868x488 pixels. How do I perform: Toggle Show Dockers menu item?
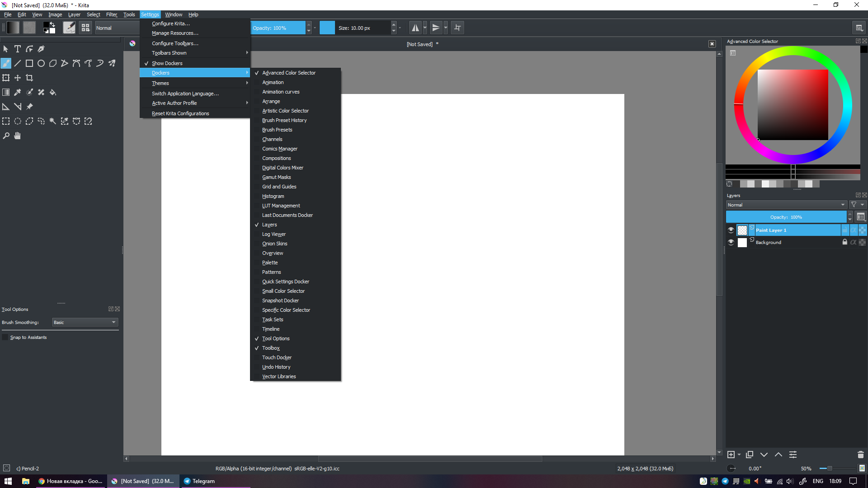[x=195, y=63]
